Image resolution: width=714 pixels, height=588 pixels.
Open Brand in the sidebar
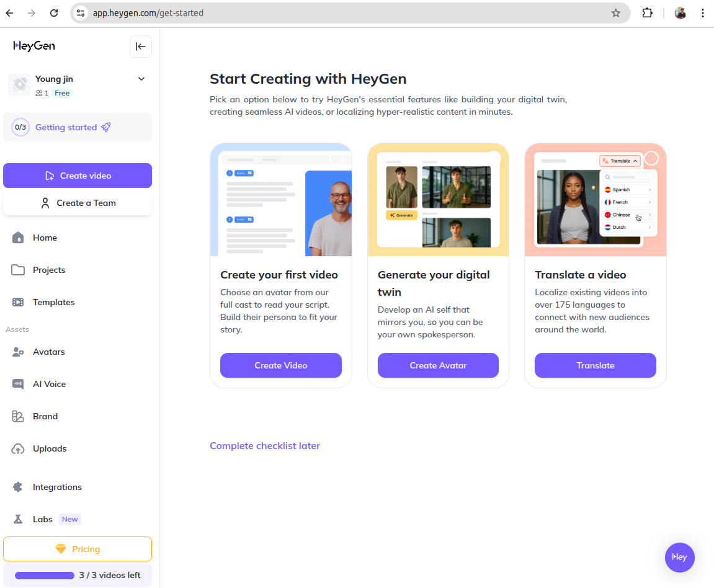pos(45,417)
